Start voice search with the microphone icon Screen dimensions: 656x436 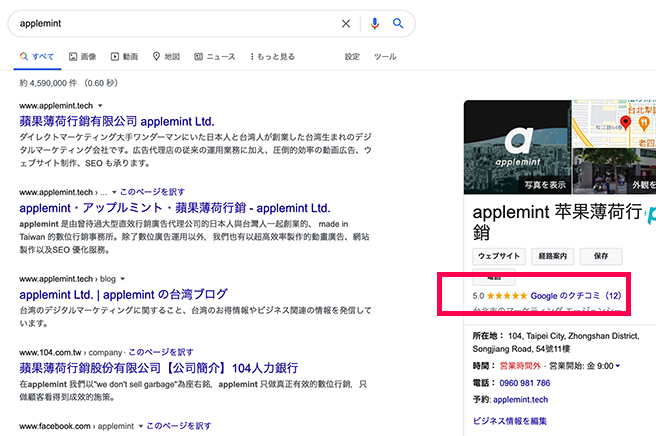pos(374,23)
